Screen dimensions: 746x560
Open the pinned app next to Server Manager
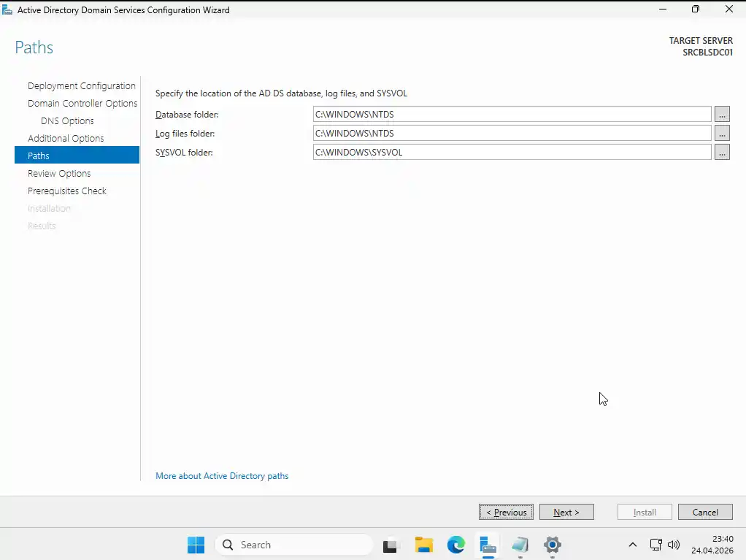pyautogui.click(x=520, y=545)
